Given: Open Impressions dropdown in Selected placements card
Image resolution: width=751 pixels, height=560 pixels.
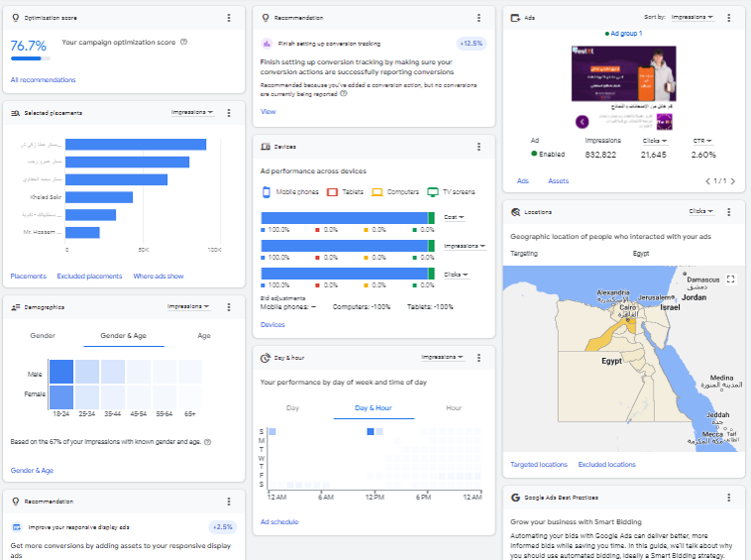Looking at the screenshot, I should [x=192, y=112].
